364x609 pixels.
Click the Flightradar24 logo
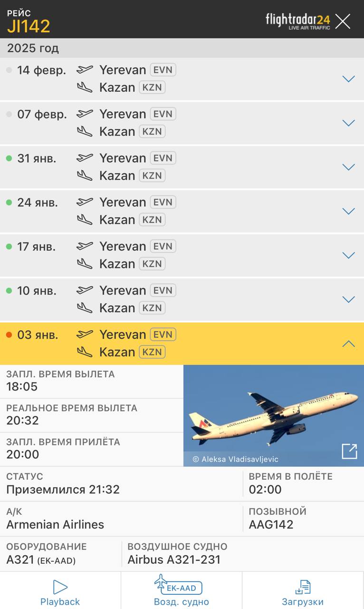(297, 21)
